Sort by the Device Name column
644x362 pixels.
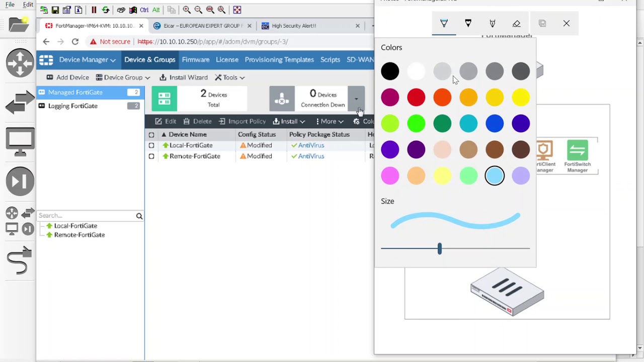click(187, 135)
